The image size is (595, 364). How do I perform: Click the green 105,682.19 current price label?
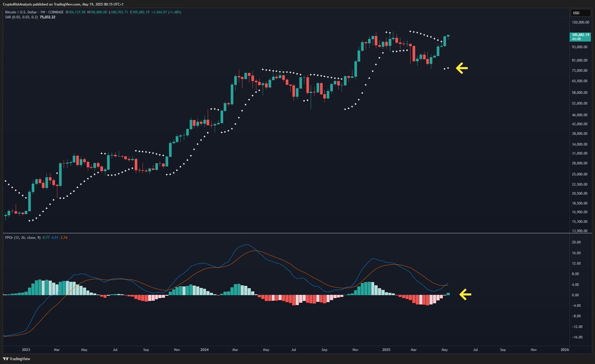pyautogui.click(x=580, y=35)
